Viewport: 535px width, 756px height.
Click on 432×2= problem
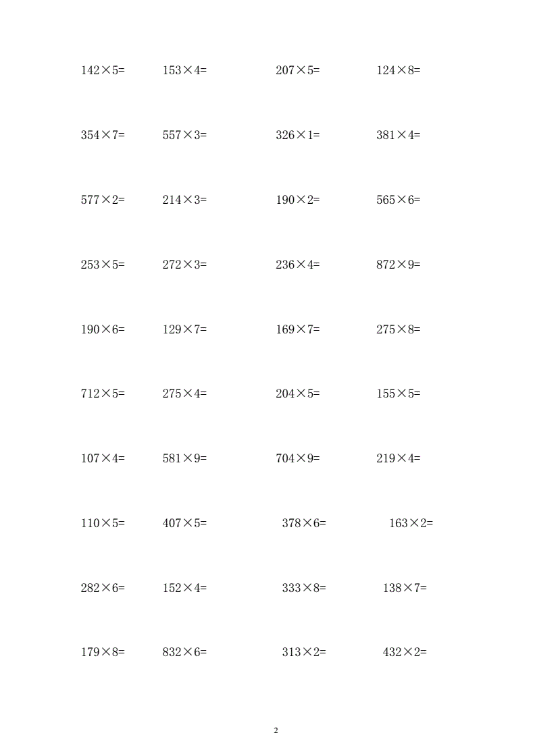[x=405, y=652]
